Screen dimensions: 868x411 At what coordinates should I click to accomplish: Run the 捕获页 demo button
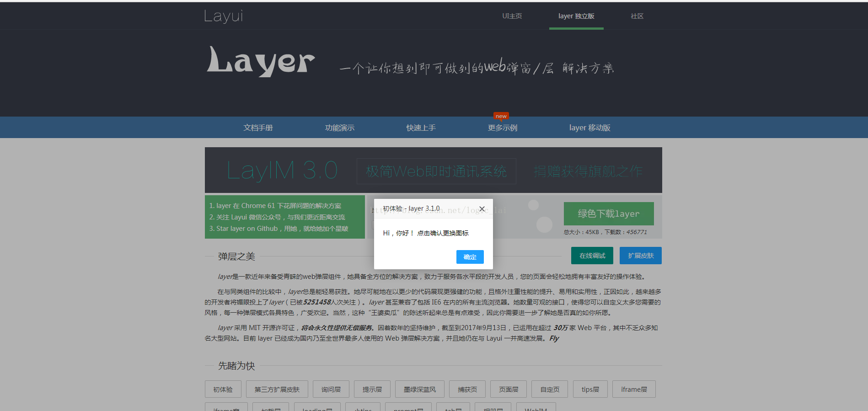pyautogui.click(x=467, y=389)
